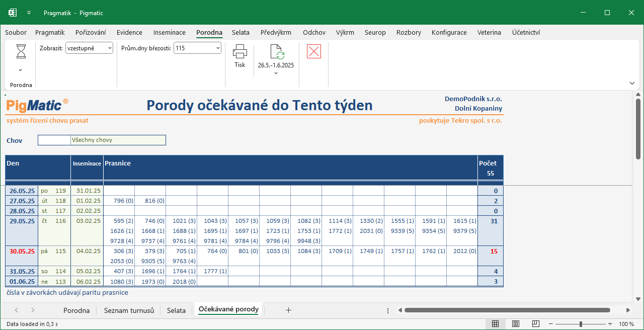This screenshot has height=330, width=644.
Task: Collapse the ribbon with the chevron
Action: 632,83
